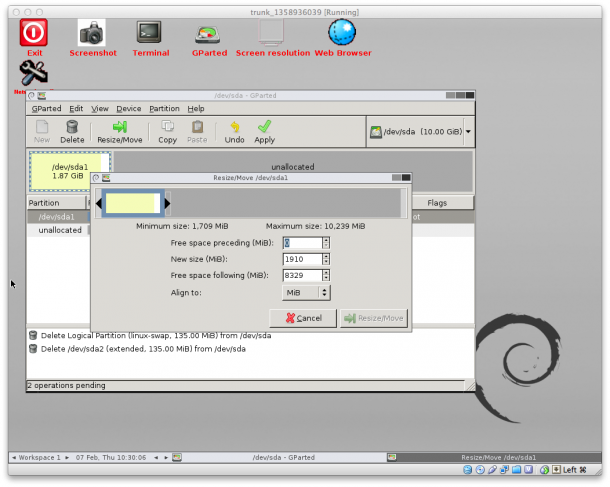Screen dimensions: 610x487
Task: Open the Screenshot camera desktop icon
Action: [x=91, y=33]
